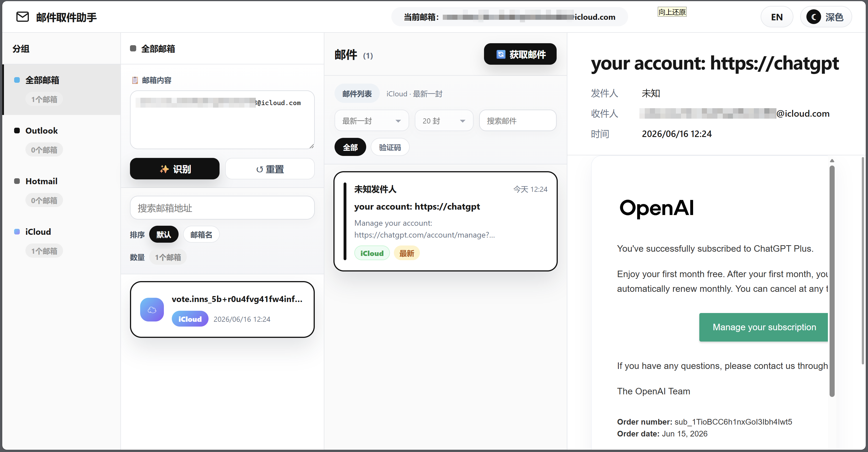Click the 0个邮箱 badge under Hotmail
The image size is (868, 452).
[x=44, y=200]
